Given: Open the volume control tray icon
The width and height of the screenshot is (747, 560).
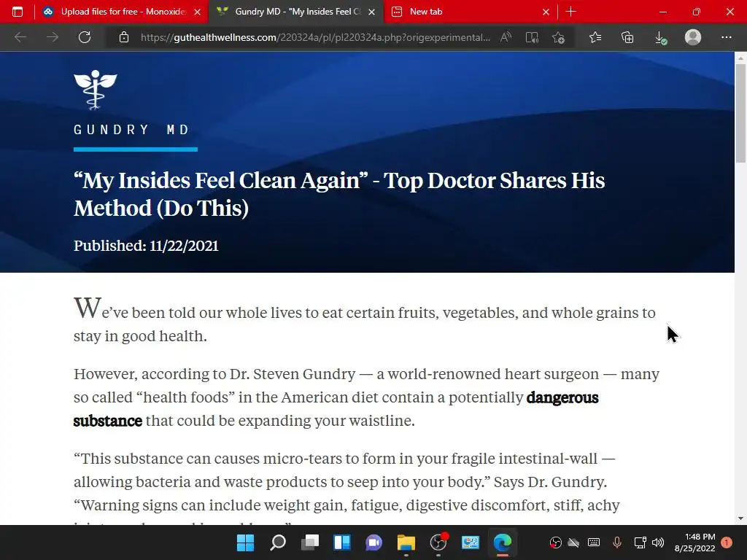Looking at the screenshot, I should click(658, 542).
